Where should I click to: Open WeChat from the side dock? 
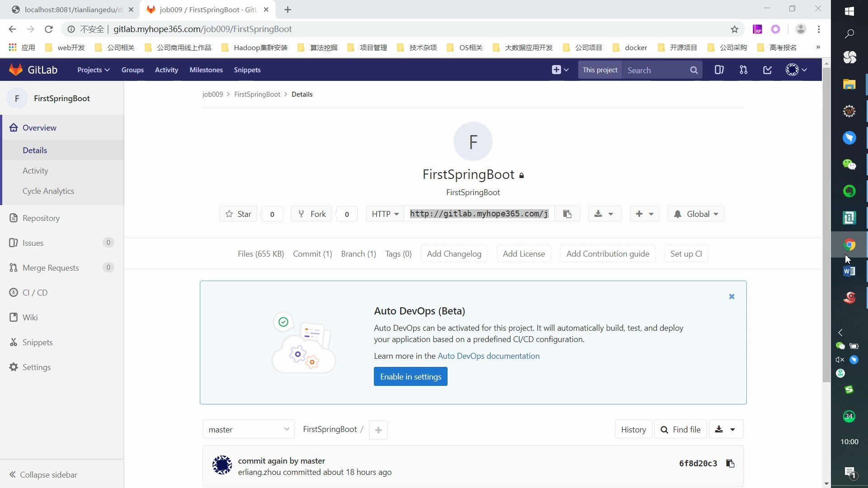[x=850, y=165]
